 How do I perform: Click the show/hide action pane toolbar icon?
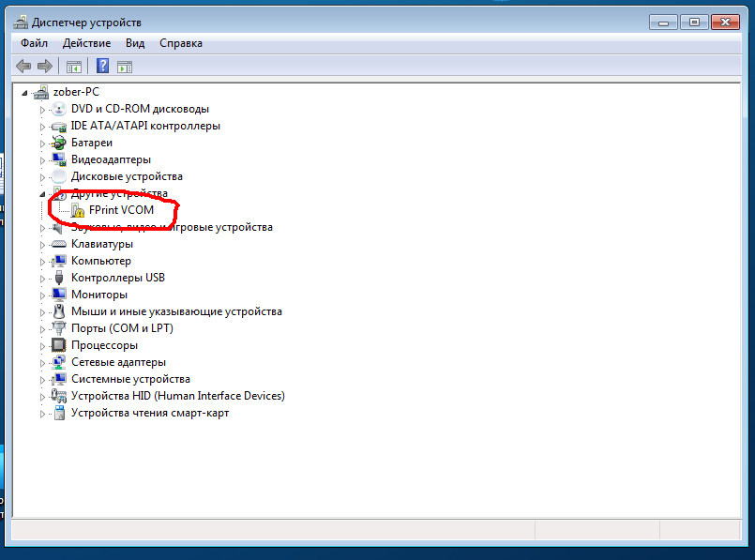click(125, 67)
